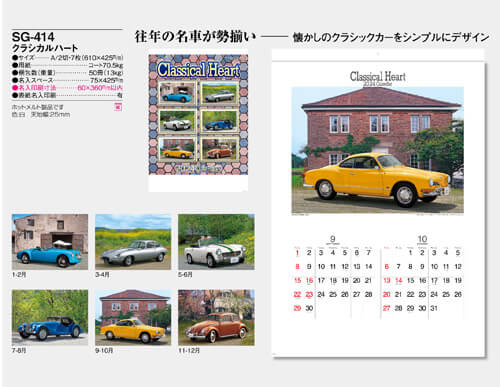Click the 名入スペース specification row
The width and height of the screenshot is (500, 387).
point(67,80)
